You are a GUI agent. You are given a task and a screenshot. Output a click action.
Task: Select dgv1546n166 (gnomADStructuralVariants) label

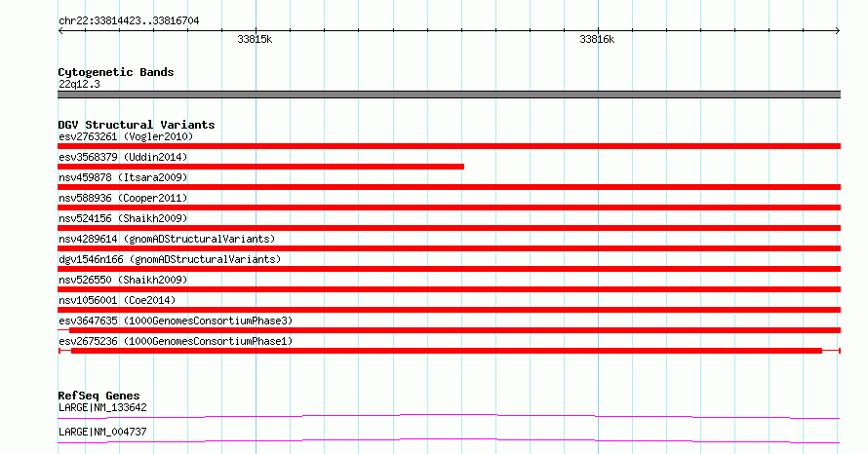pos(170,259)
